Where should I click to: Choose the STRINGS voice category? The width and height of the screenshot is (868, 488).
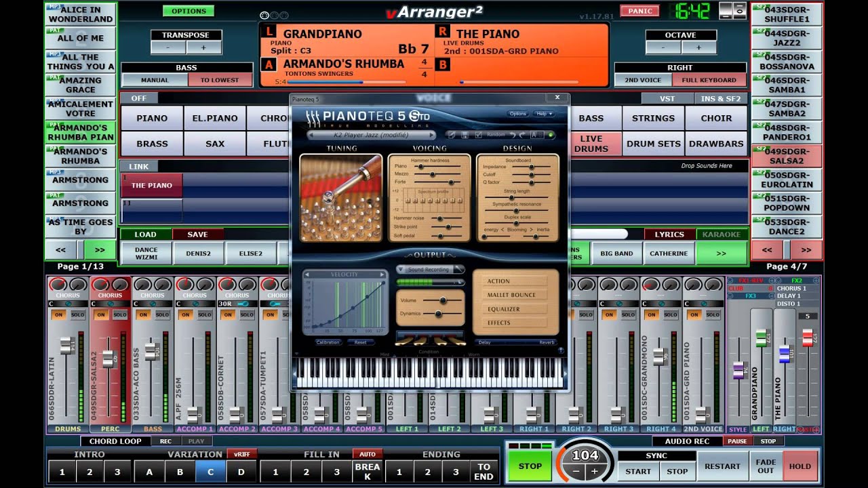click(x=653, y=118)
